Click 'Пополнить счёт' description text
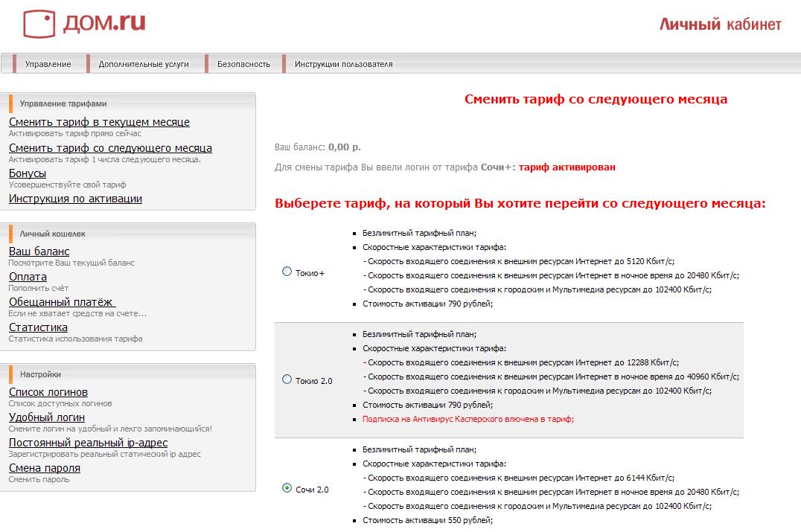 click(38, 288)
